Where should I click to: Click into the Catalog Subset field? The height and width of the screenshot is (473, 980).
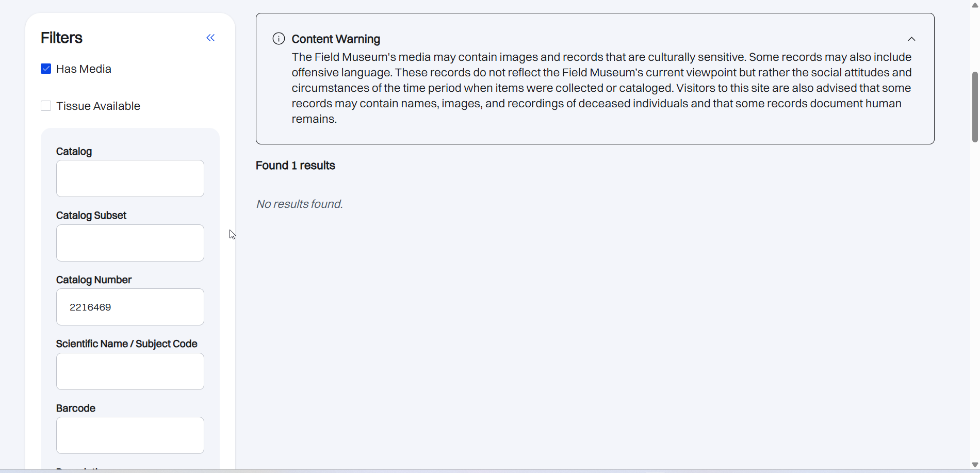[x=130, y=243]
